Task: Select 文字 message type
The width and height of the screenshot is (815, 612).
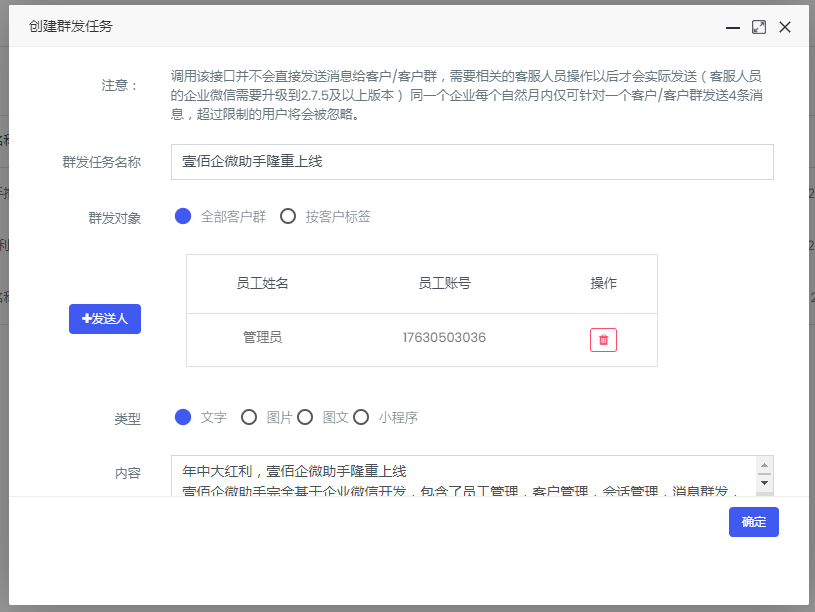Action: click(x=183, y=417)
